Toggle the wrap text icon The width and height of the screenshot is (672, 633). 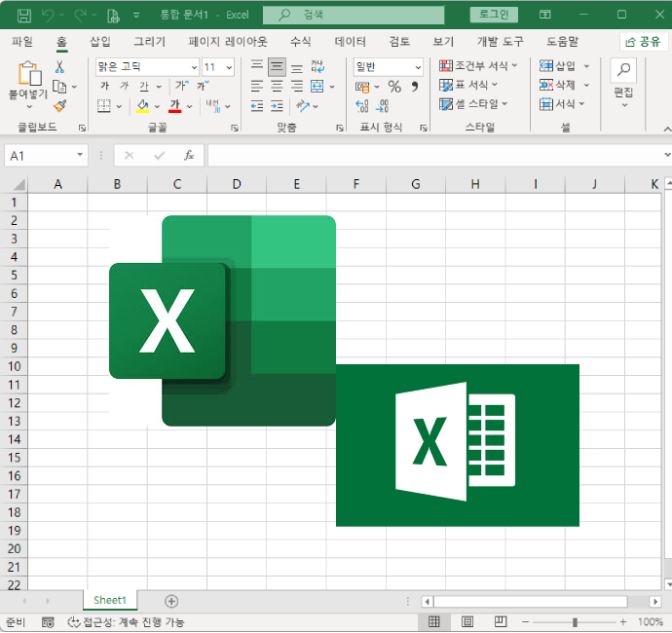pyautogui.click(x=317, y=66)
